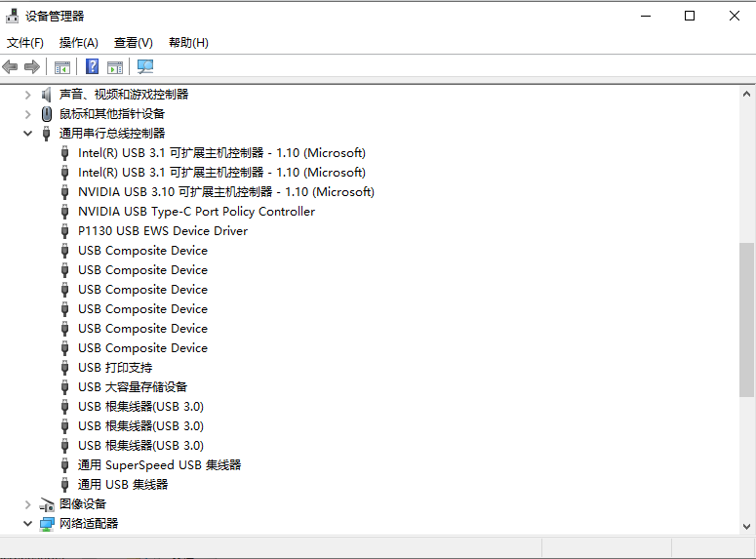Select NVIDIA USB Type-C Port Policy Controller

[196, 212]
